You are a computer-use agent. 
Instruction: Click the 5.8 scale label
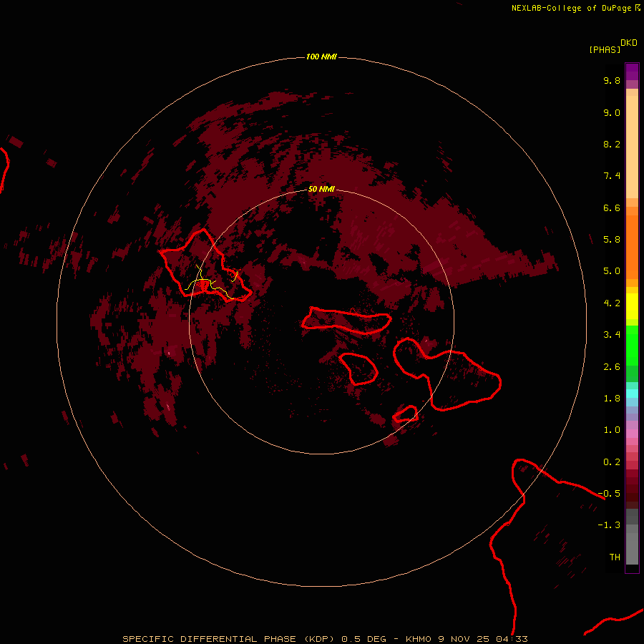(x=612, y=239)
